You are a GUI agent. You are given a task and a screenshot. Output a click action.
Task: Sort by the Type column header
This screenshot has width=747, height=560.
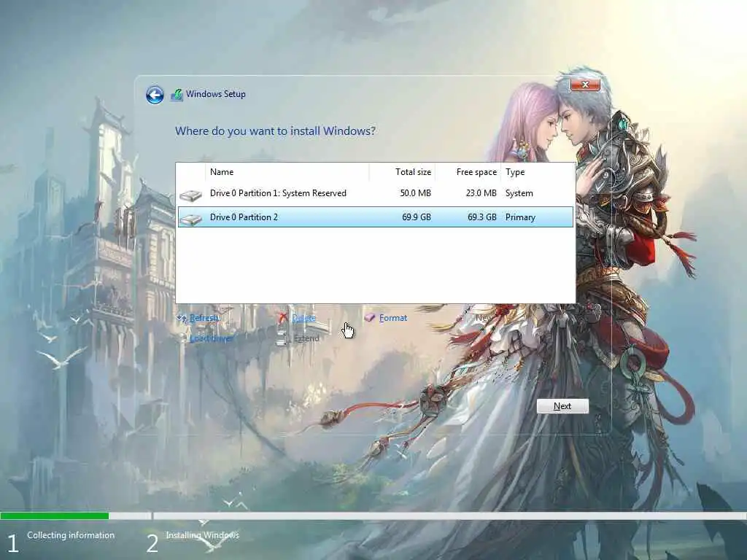tap(538, 172)
